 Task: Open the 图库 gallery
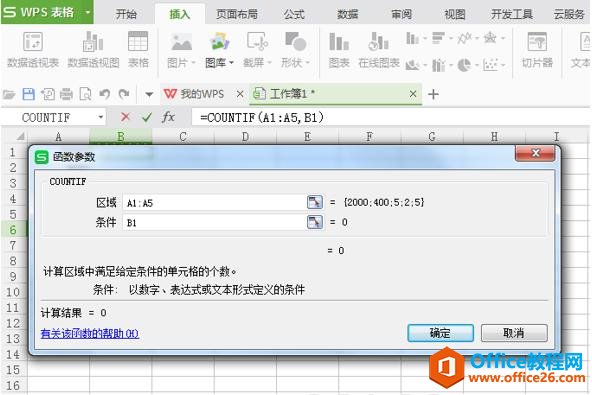coord(219,50)
